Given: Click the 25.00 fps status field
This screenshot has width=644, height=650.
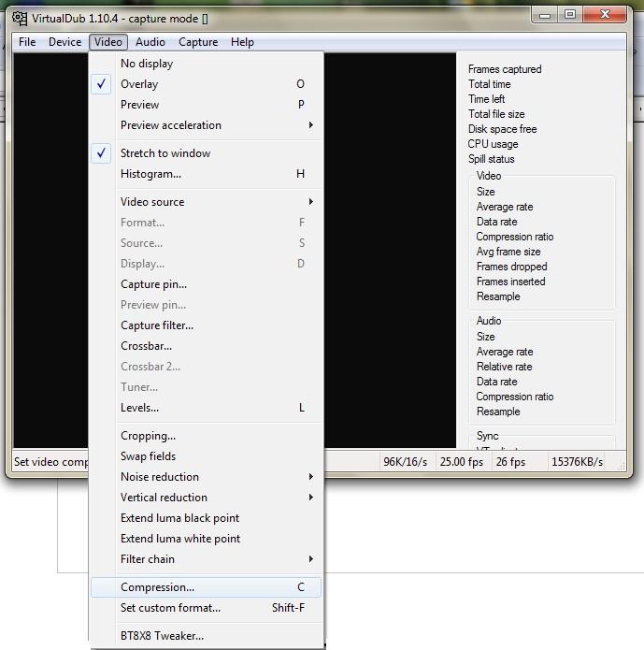Looking at the screenshot, I should 462,462.
